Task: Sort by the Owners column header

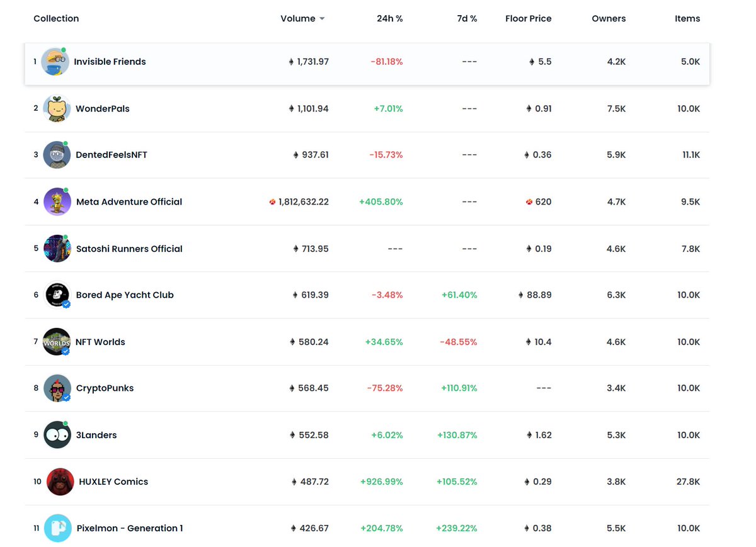Action: 609,18
